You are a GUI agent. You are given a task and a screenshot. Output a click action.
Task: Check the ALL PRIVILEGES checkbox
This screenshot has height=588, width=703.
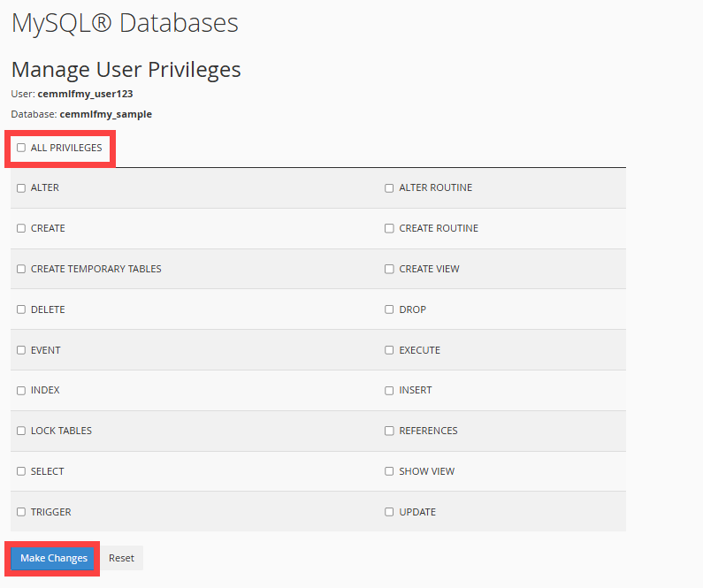point(21,148)
